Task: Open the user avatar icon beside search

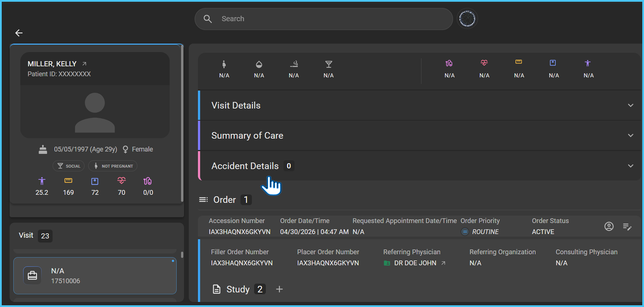Action: point(467,19)
